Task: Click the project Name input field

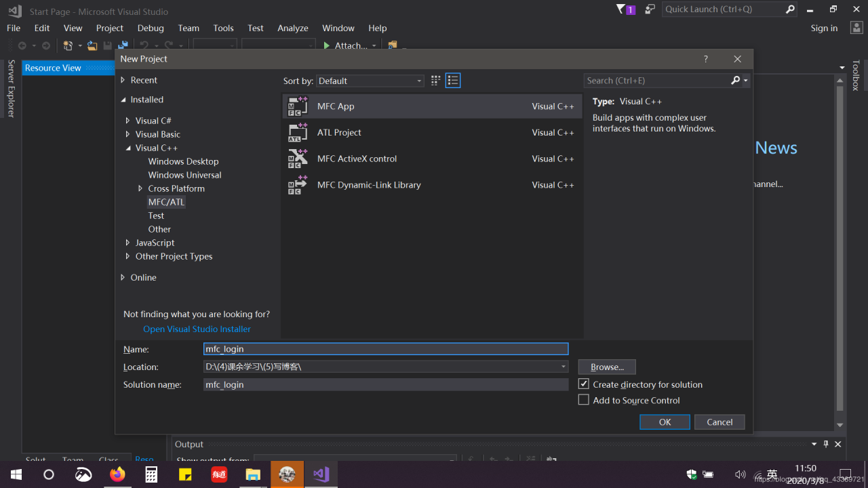Action: click(386, 349)
